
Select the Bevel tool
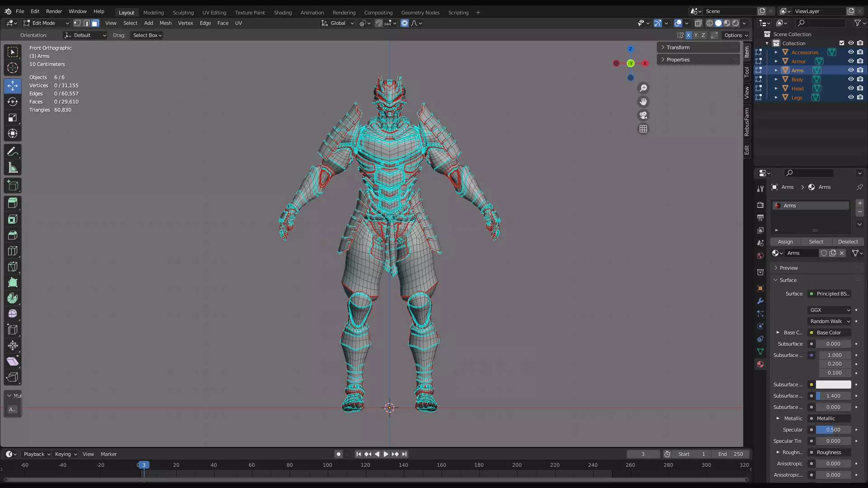click(x=13, y=235)
